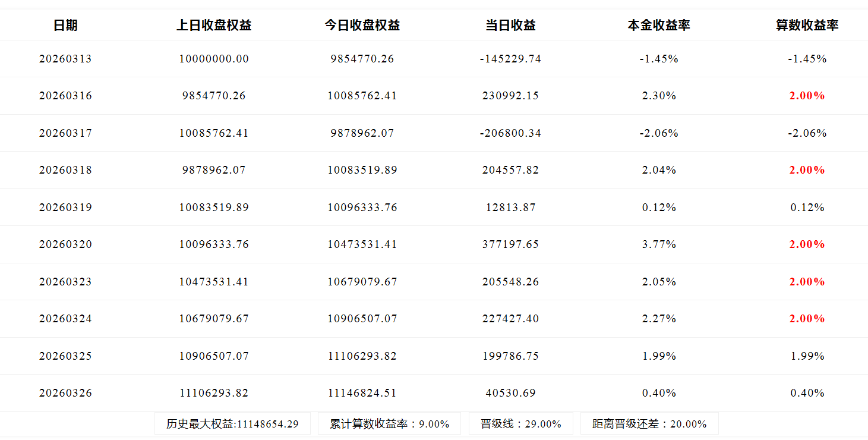Select the date cell 20260320

[x=65, y=244]
